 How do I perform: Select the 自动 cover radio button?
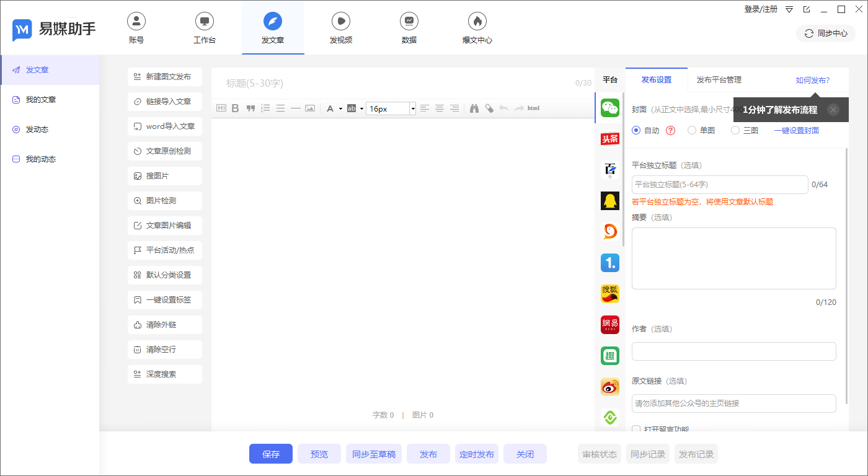click(636, 131)
